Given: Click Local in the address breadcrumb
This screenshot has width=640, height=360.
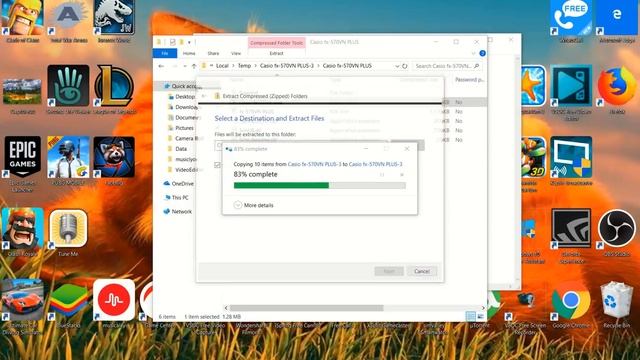Looking at the screenshot, I should (x=222, y=66).
